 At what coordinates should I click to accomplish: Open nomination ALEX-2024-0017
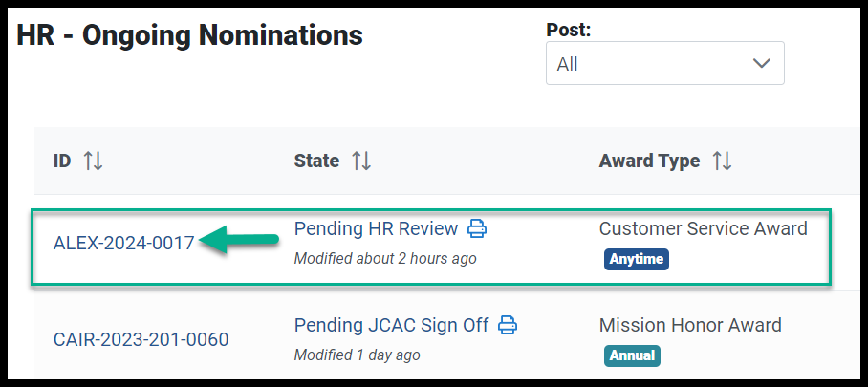124,243
